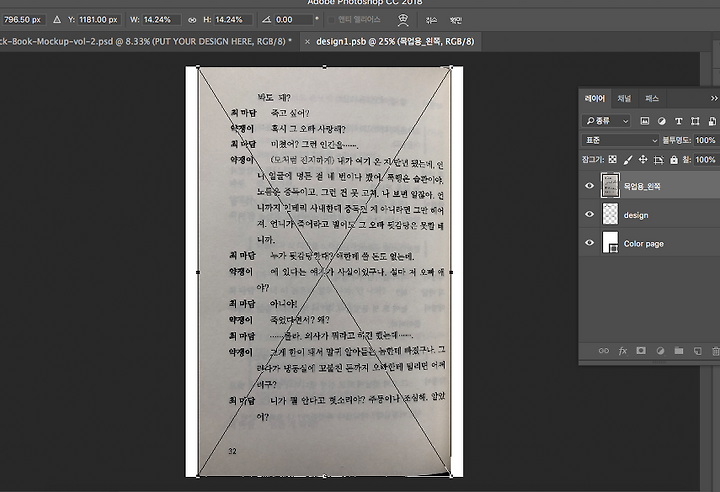Filter for shape layers icon
720x492 pixels.
pyautogui.click(x=695, y=121)
